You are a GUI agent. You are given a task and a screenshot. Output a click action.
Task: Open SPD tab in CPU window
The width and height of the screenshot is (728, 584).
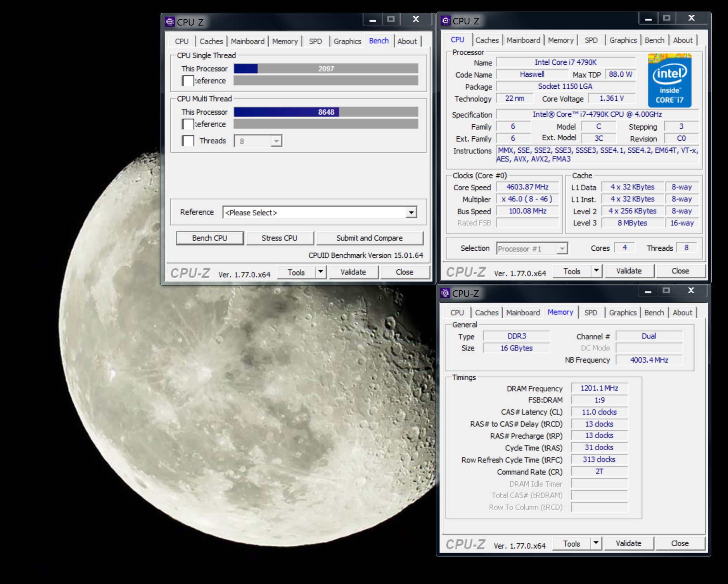pyautogui.click(x=591, y=40)
